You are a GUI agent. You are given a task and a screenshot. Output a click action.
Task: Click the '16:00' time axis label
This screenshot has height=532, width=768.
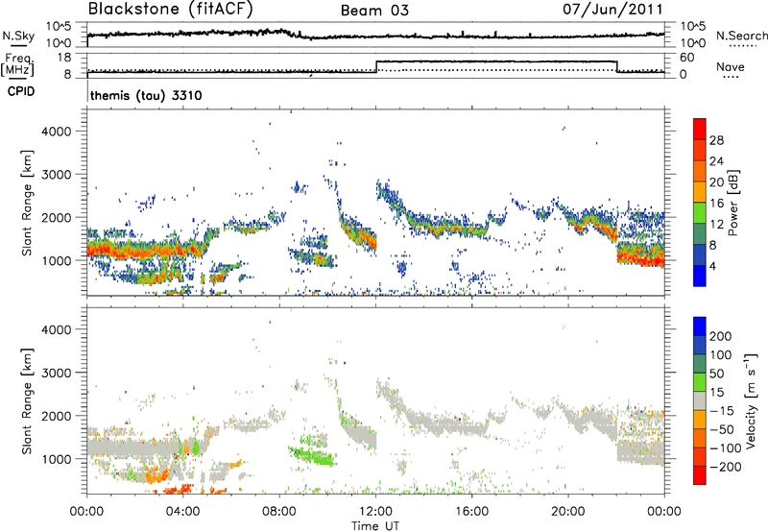(x=471, y=512)
